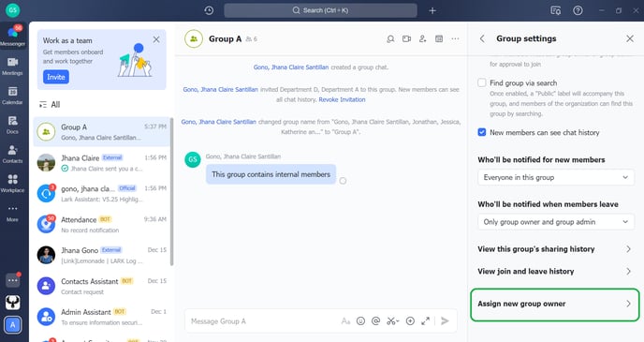Open Docs from the sidebar
This screenshot has width=644, height=342.
pyautogui.click(x=12, y=125)
